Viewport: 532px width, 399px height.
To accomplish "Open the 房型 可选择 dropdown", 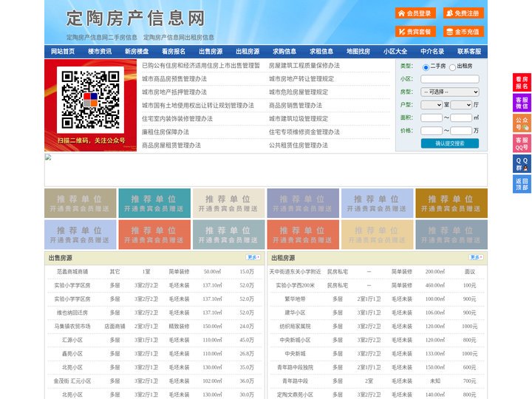I will [x=449, y=92].
